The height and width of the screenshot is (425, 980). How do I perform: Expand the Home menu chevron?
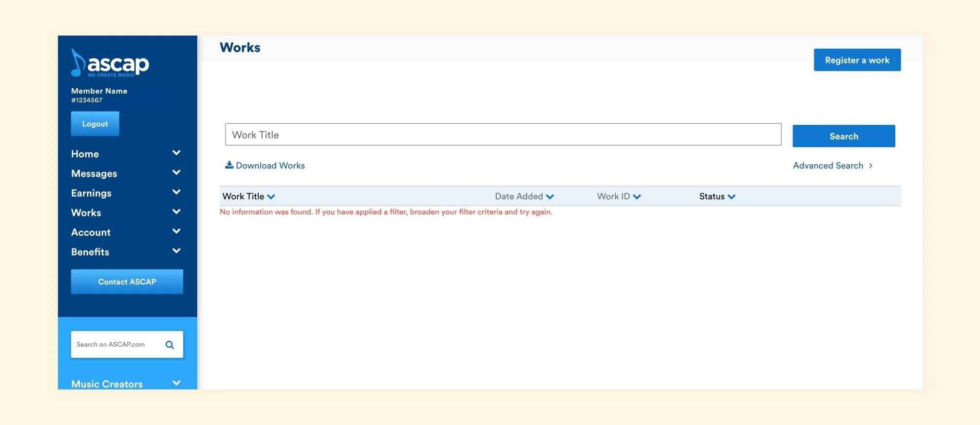click(176, 153)
